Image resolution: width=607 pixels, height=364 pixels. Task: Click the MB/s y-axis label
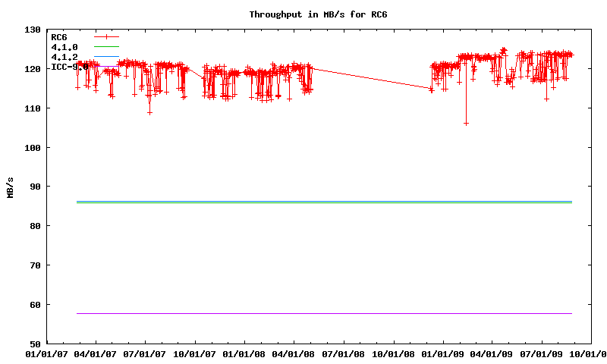(x=10, y=187)
